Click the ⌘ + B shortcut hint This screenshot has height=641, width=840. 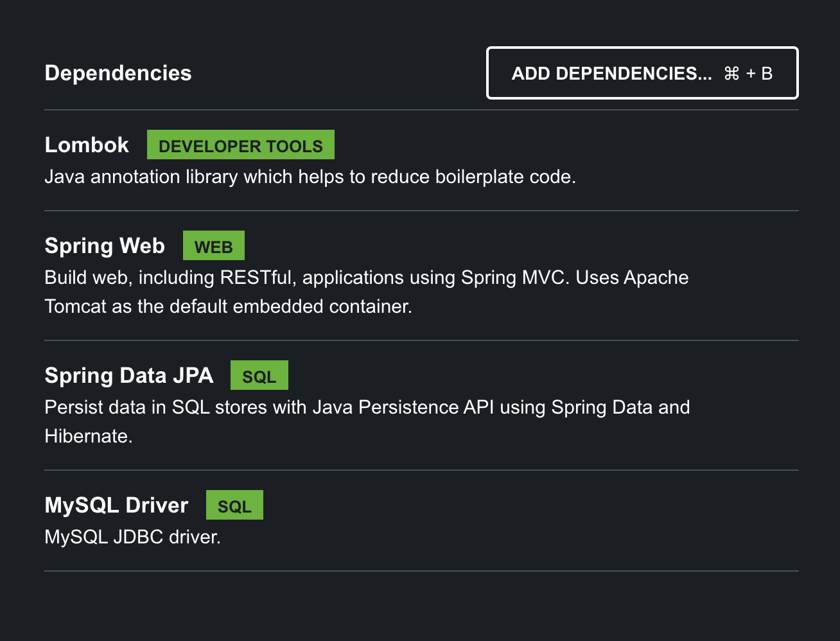pyautogui.click(x=749, y=73)
